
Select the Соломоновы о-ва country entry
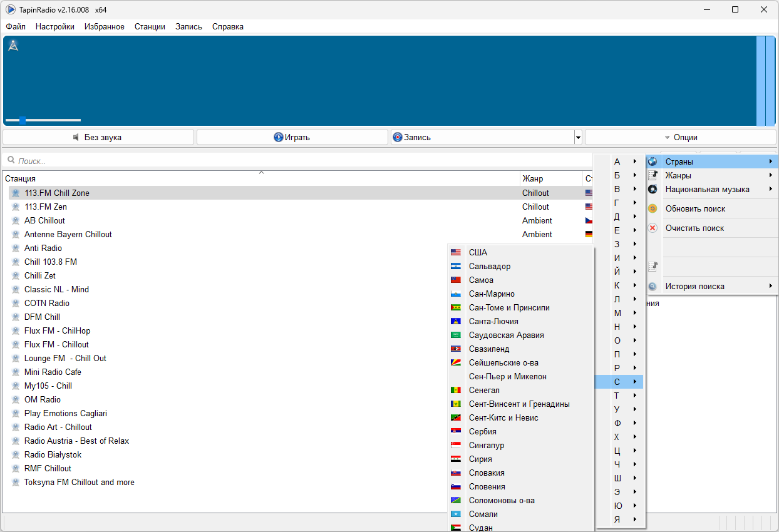(520, 500)
